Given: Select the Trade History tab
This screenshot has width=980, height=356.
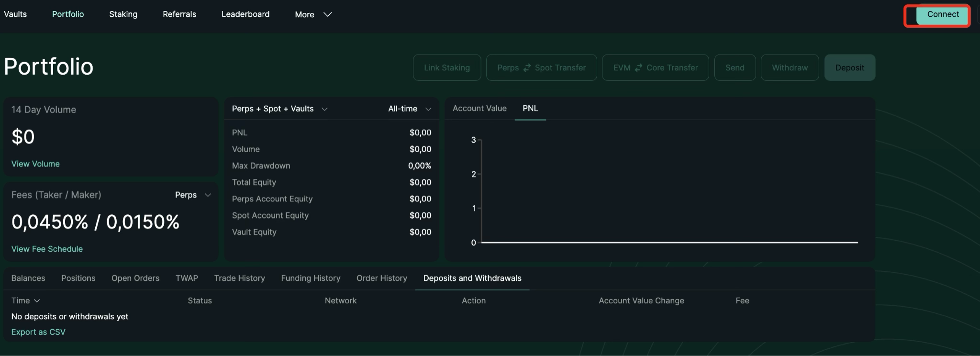Looking at the screenshot, I should click(239, 278).
